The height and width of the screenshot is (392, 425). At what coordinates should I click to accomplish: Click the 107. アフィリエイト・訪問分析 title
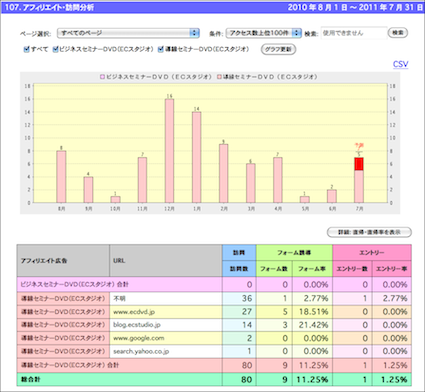tap(49, 7)
